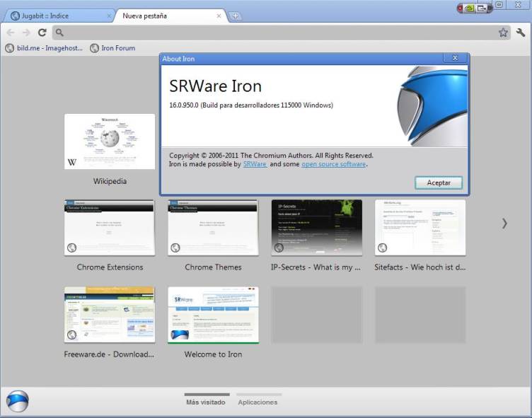The width and height of the screenshot is (532, 418).
Task: Open the wrench settings menu
Action: coord(521,33)
